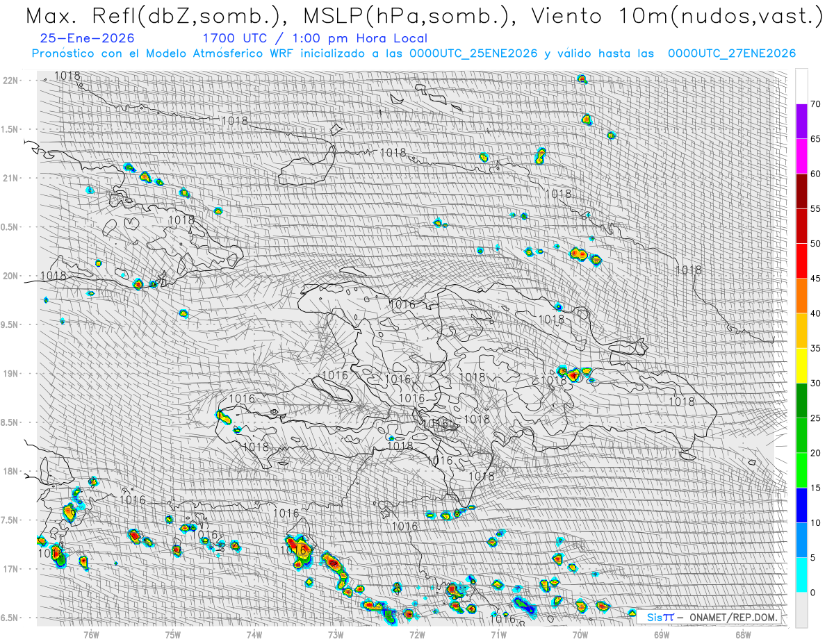The width and height of the screenshot is (834, 644).
Task: Click the '70W' longitude axis label
Action: (580, 634)
